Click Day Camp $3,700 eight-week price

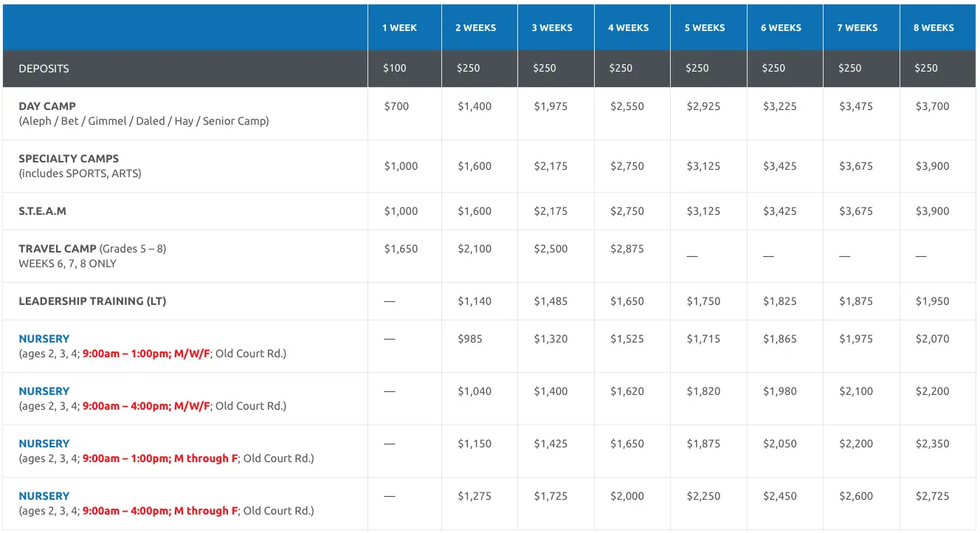932,106
